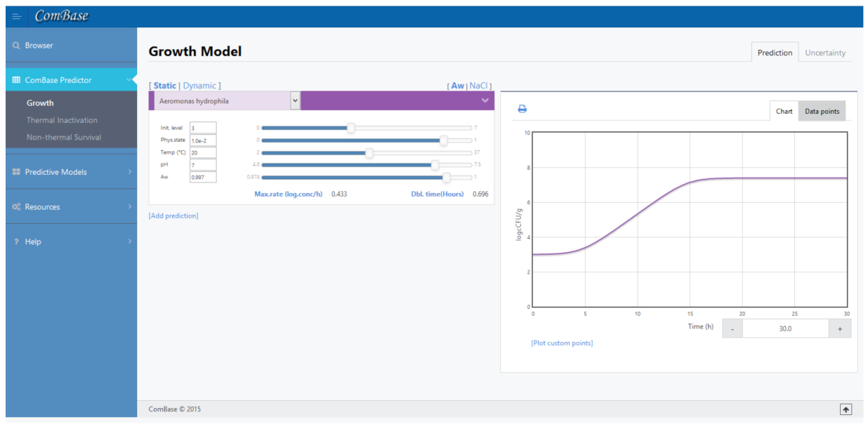The image size is (868, 429).
Task: Collapse the purple prediction panel chevron
Action: click(485, 101)
